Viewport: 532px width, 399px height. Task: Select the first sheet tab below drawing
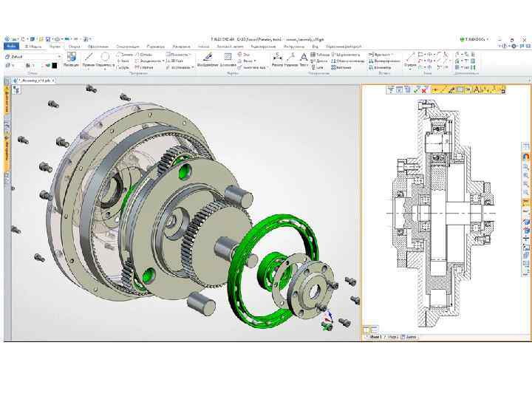pos(374,337)
